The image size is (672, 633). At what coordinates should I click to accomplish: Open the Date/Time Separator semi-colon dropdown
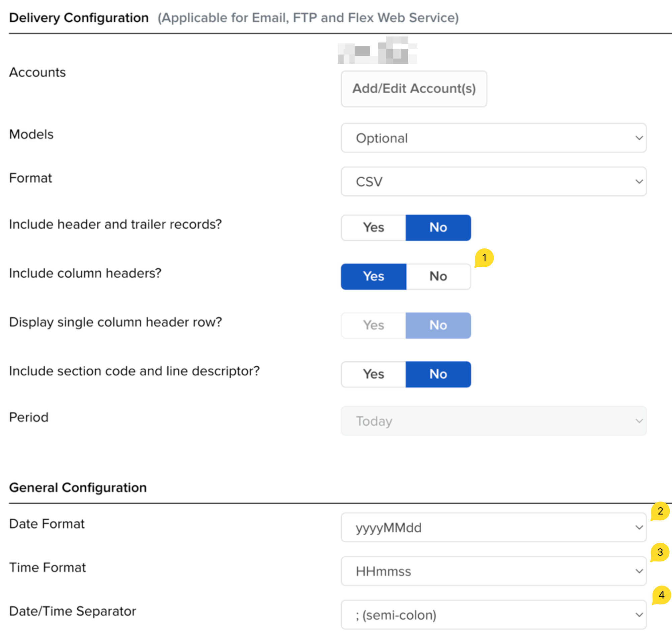click(x=494, y=615)
